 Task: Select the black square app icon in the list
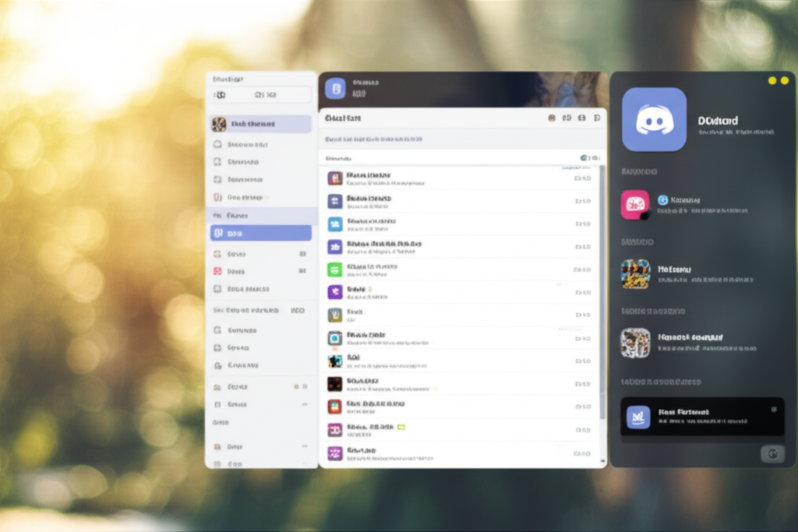click(335, 383)
